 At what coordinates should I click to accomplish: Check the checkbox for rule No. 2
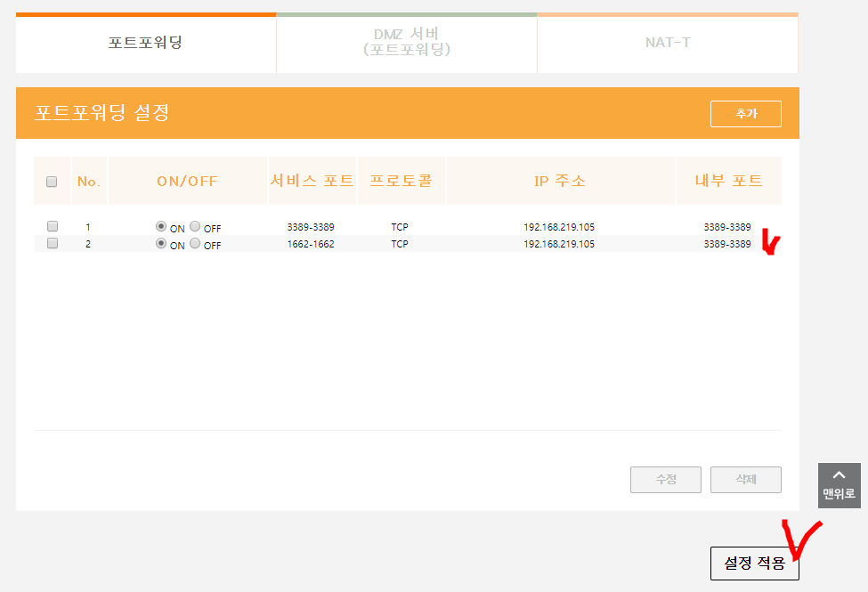click(x=53, y=243)
